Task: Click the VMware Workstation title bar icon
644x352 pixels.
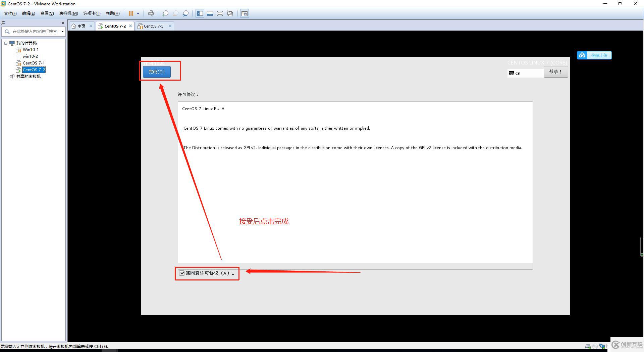Action: coord(3,4)
